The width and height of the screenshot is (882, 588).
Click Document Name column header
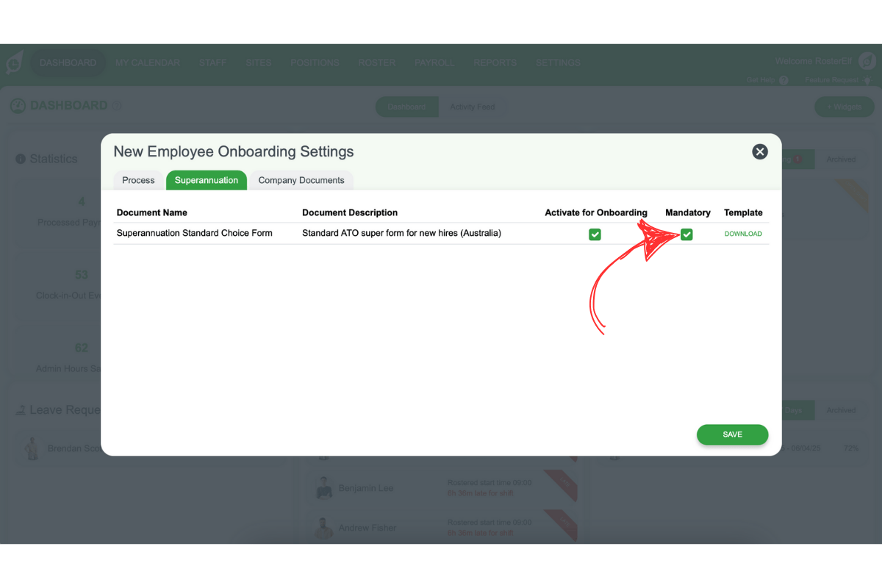pyautogui.click(x=152, y=212)
